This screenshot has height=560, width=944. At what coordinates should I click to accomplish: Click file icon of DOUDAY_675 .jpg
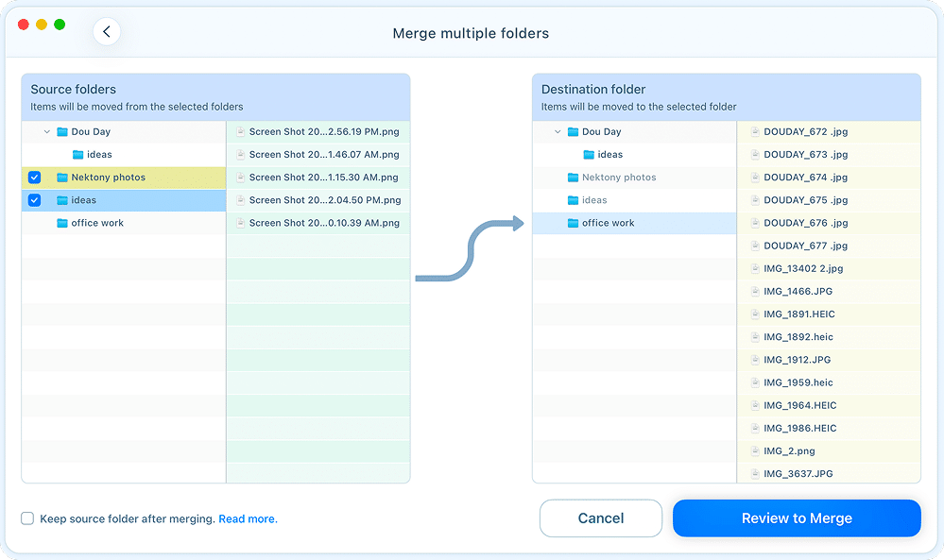click(755, 200)
